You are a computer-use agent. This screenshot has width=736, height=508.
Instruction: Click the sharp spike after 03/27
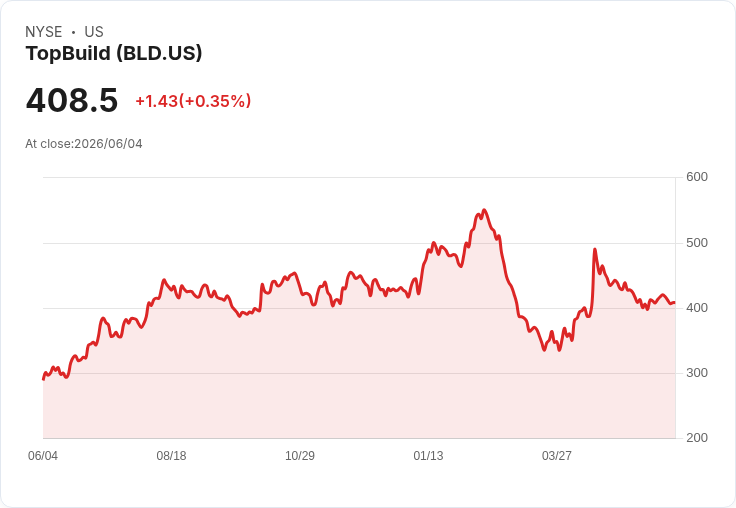(595, 249)
